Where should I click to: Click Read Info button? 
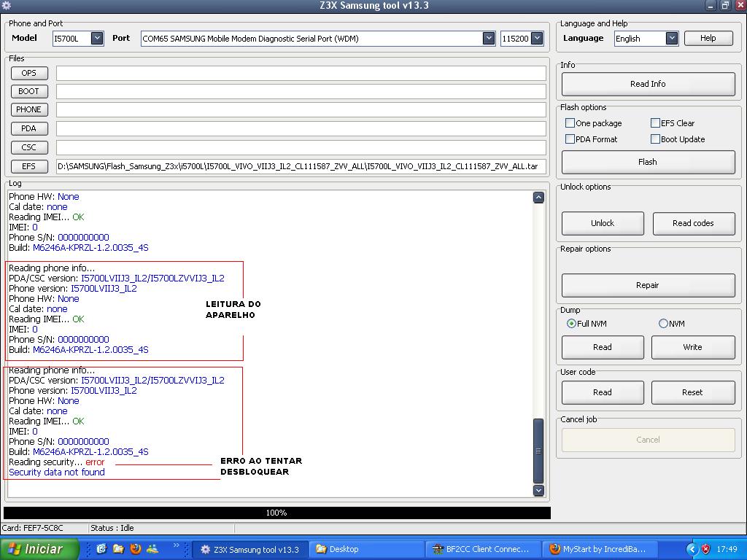click(648, 84)
